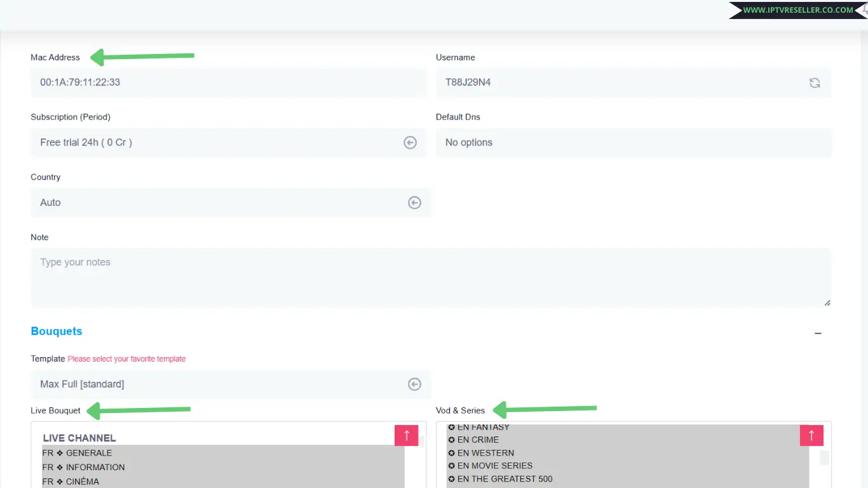
Task: Select EN WESTERN in Vod & Series
Action: [485, 453]
